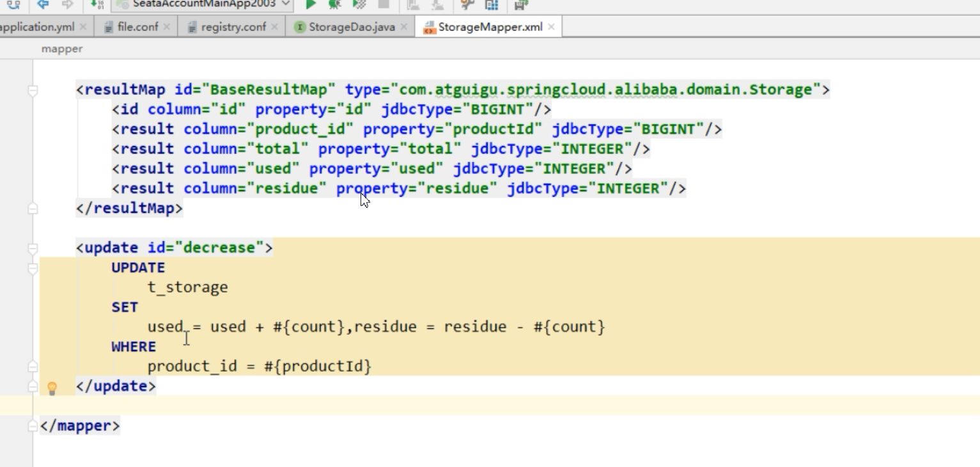Toggle fold marker at </update> line
The width and height of the screenshot is (980, 467).
point(33,386)
